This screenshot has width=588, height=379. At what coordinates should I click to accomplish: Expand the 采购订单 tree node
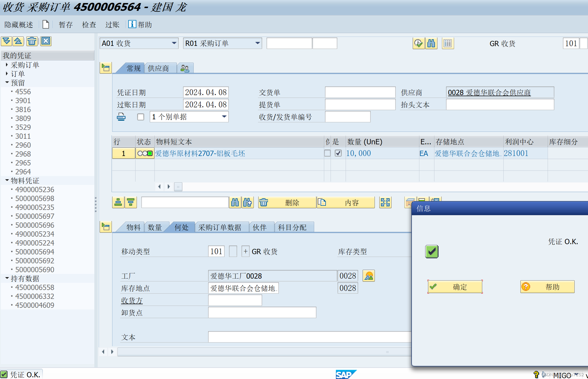pos(7,65)
